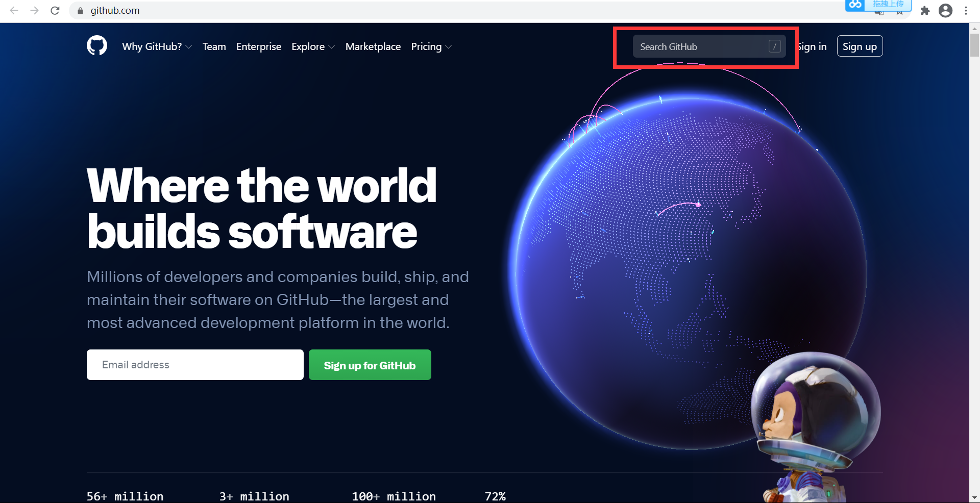Click the Sign in link
The width and height of the screenshot is (980, 503).
(812, 46)
